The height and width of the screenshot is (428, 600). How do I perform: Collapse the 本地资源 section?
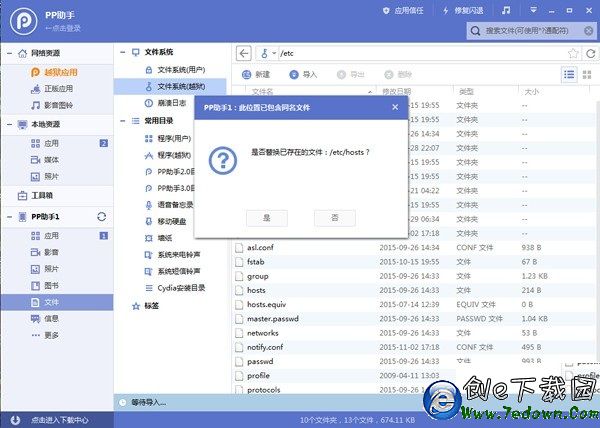[9, 124]
